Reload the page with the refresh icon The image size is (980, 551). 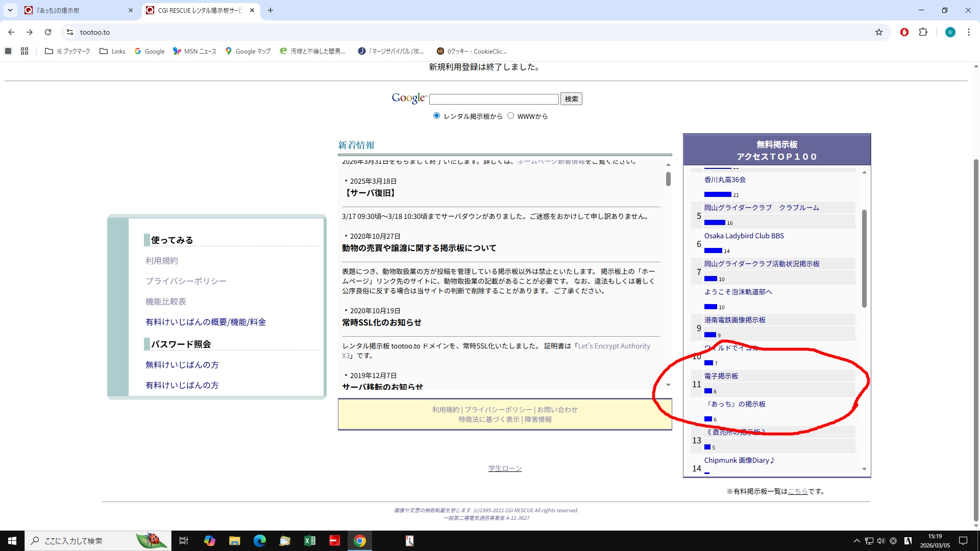pyautogui.click(x=48, y=32)
